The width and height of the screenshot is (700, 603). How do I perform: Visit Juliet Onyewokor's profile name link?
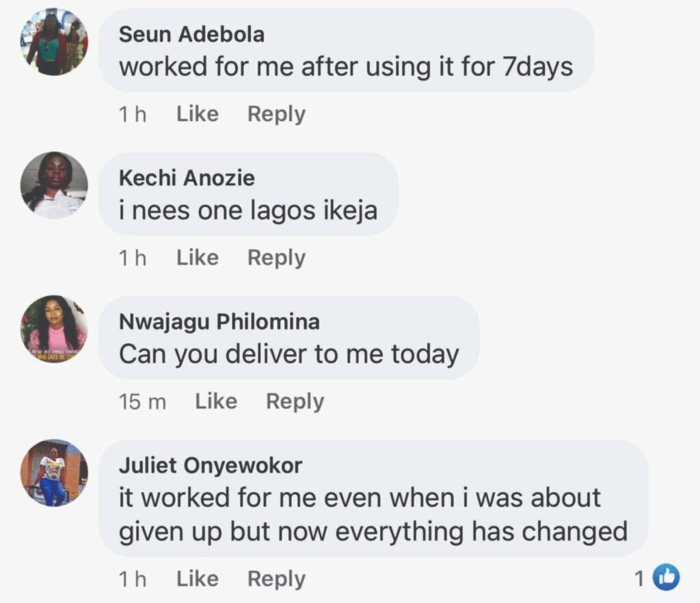pos(211,466)
